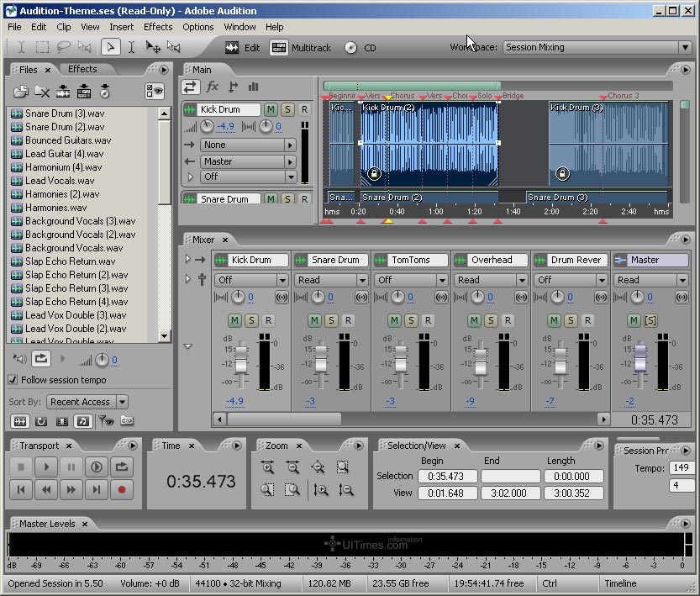Click Go to Beginning in Transport
The width and height of the screenshot is (700, 596).
coord(20,490)
